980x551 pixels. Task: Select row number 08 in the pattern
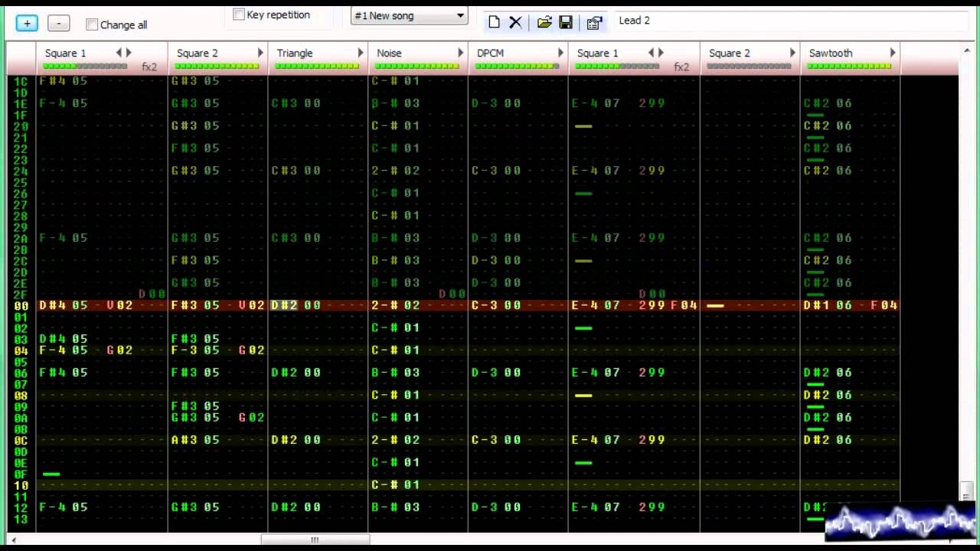pyautogui.click(x=21, y=396)
